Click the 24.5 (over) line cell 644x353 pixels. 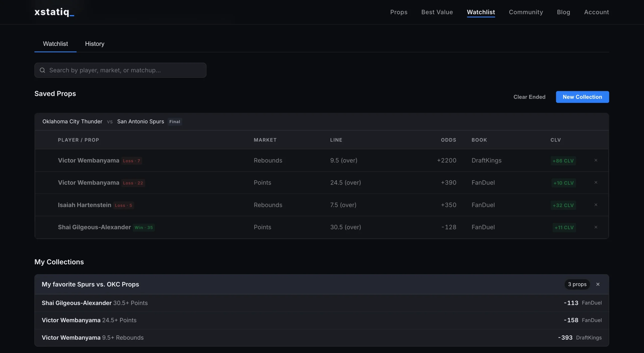coord(345,183)
